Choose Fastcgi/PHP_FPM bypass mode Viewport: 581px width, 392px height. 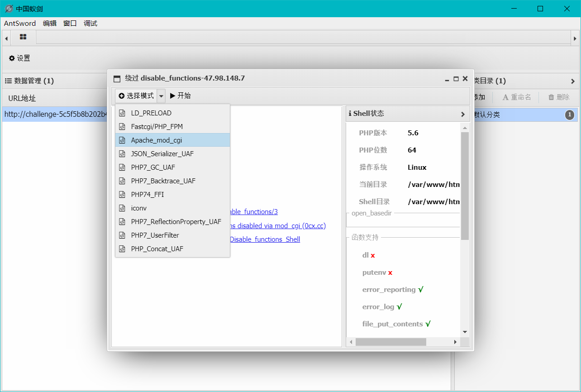[x=157, y=127]
